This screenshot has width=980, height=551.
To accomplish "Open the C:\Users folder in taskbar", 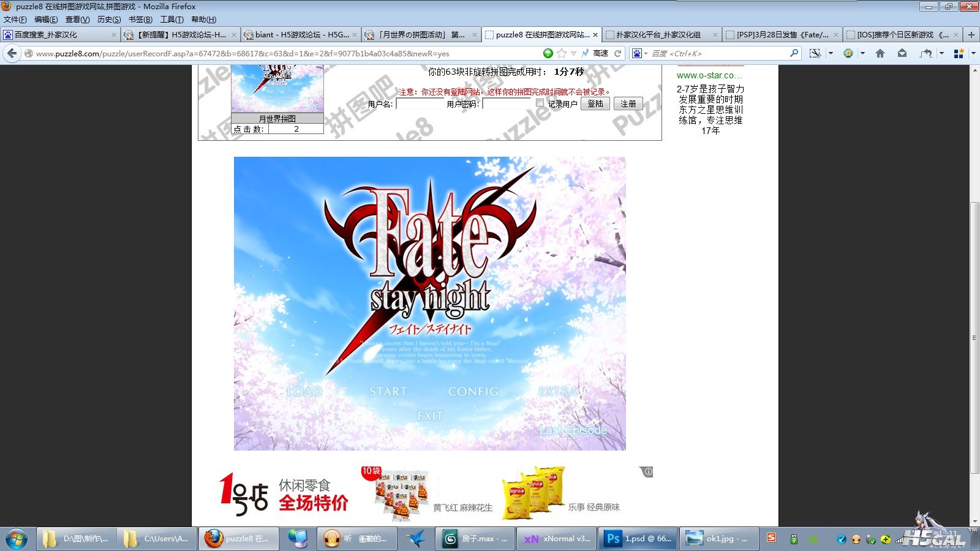I will pos(156,539).
